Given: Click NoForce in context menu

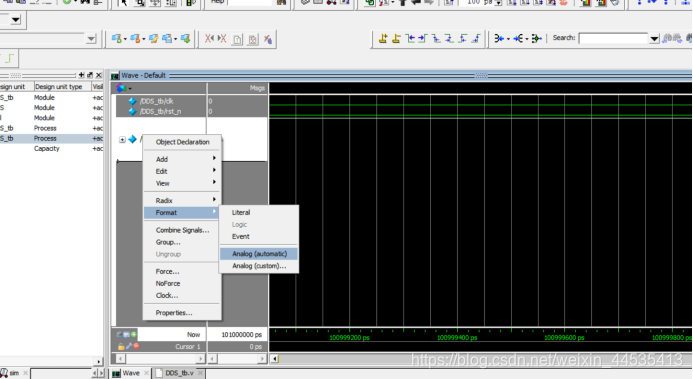Looking at the screenshot, I should (x=182, y=283).
